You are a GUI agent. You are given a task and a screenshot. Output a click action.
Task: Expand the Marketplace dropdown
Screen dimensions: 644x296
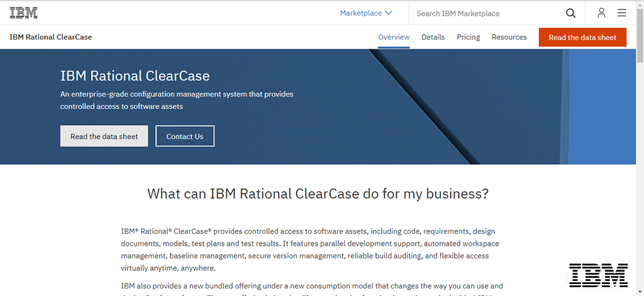tap(365, 13)
